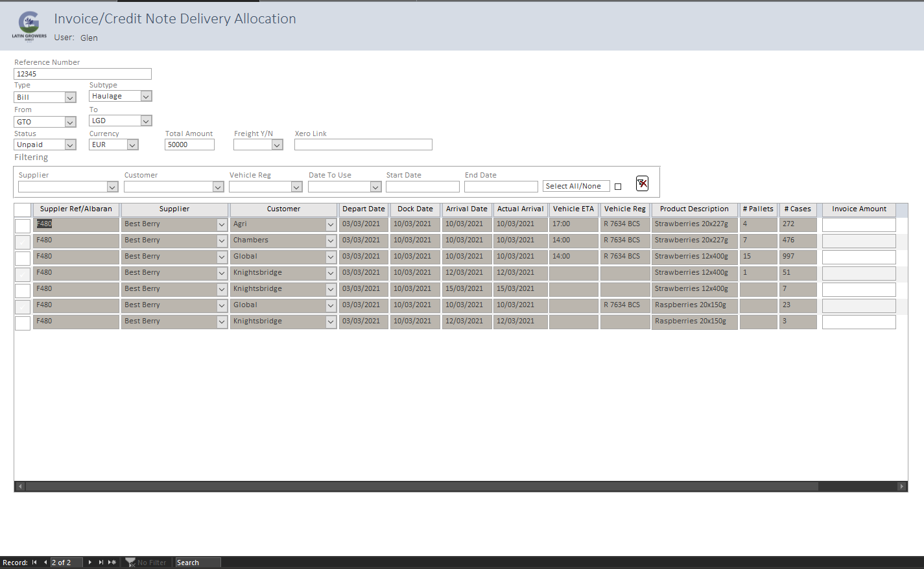Screen dimensions: 924x569
Task: Click Invoice Amount field for Chambers row
Action: 859,241
